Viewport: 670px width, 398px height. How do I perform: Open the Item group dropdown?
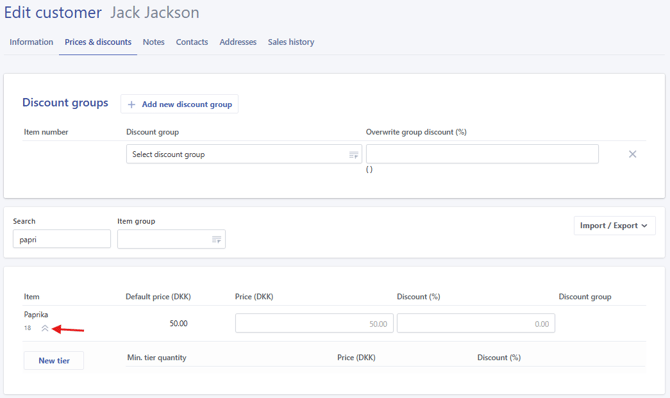pos(171,239)
